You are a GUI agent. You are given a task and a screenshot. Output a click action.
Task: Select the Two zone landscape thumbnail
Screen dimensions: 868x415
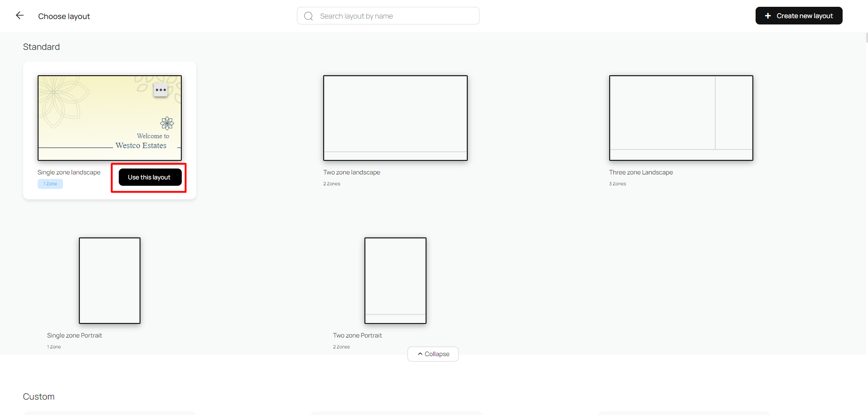tap(395, 118)
